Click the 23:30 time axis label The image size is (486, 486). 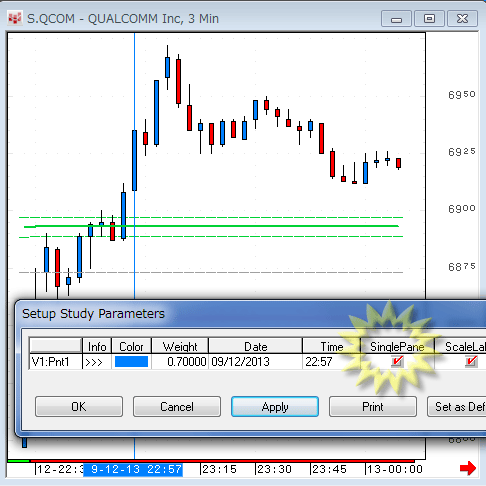pos(274,469)
